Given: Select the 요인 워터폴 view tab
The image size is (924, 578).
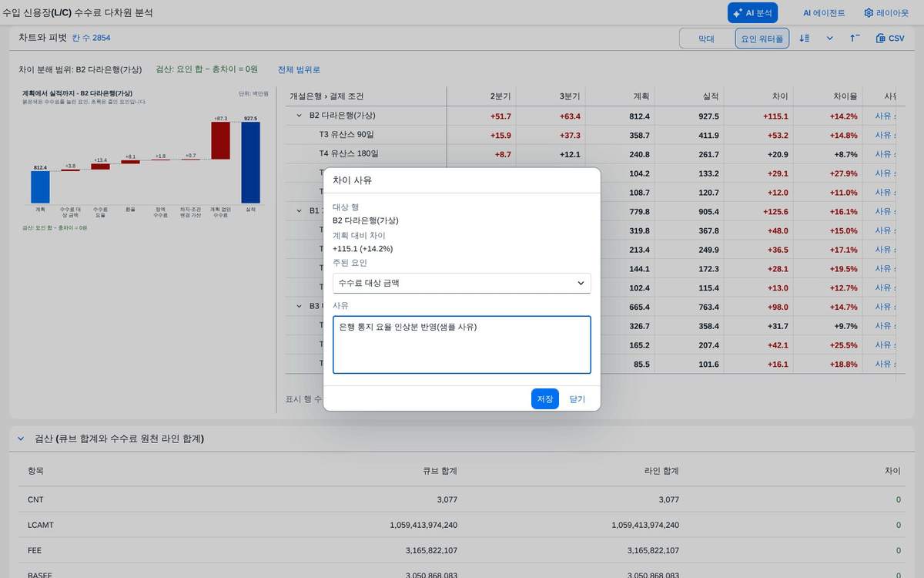Looking at the screenshot, I should point(762,38).
